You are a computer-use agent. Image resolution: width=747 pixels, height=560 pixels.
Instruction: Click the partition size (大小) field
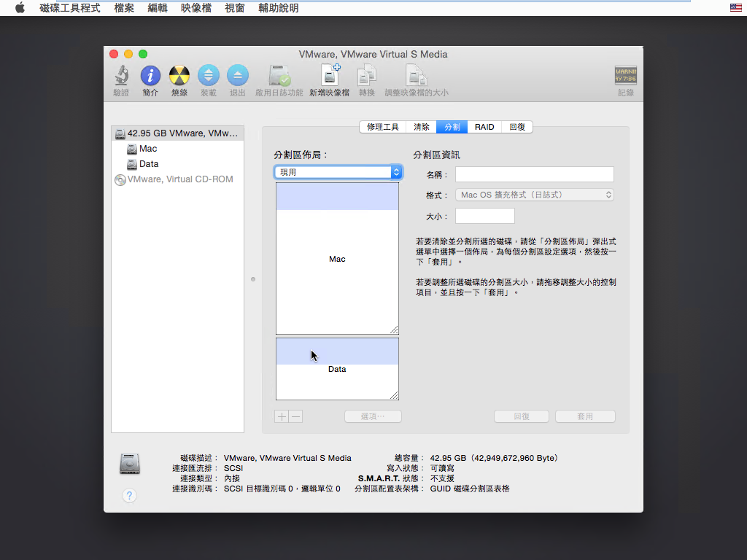[x=485, y=216]
